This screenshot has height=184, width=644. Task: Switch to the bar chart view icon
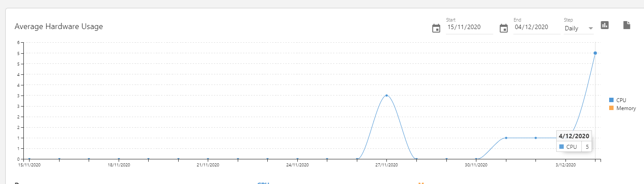(605, 25)
